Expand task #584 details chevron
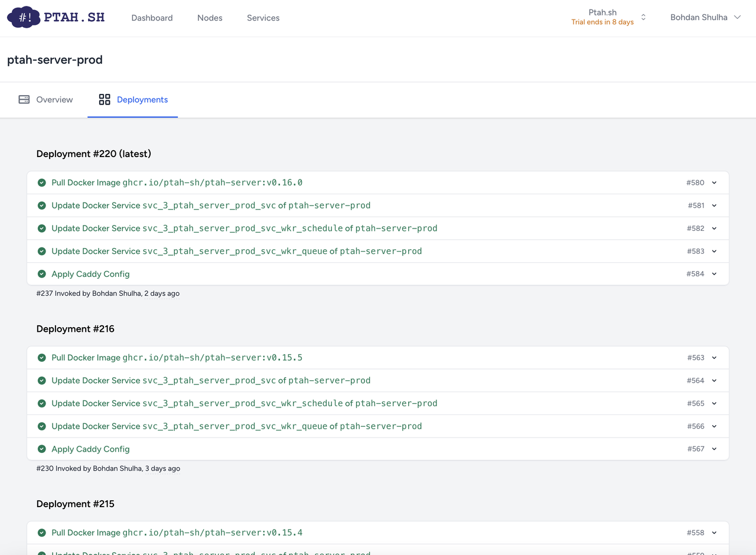Viewport: 756px width, 555px height. (714, 274)
